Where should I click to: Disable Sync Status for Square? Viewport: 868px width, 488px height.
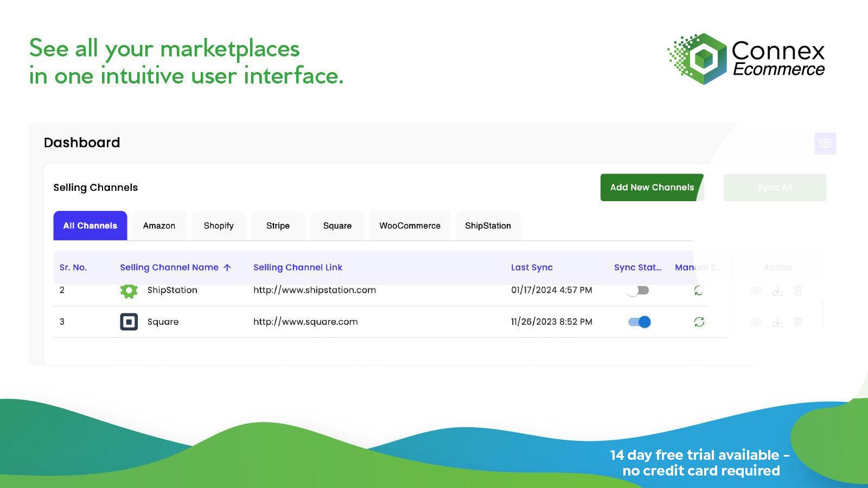click(638, 322)
